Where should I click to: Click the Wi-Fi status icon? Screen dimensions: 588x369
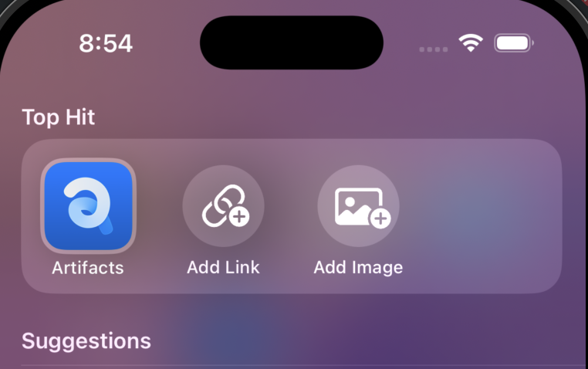coord(471,43)
